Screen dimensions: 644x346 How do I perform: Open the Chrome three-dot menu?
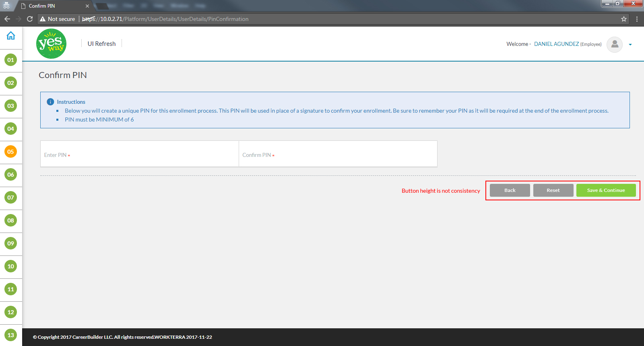[637, 19]
